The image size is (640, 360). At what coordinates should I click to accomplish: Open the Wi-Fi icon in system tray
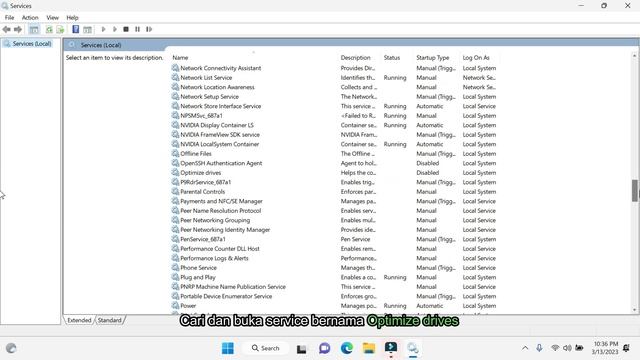point(555,348)
